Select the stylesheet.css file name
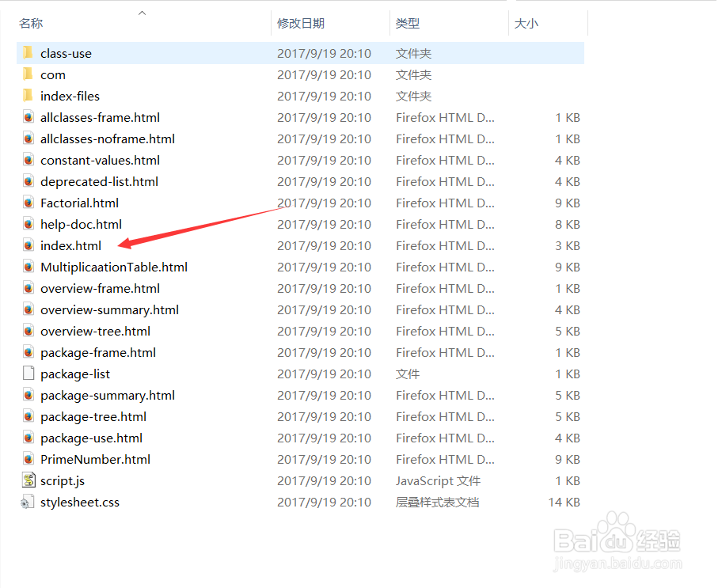Viewport: 722px width, 588px height. (x=80, y=503)
